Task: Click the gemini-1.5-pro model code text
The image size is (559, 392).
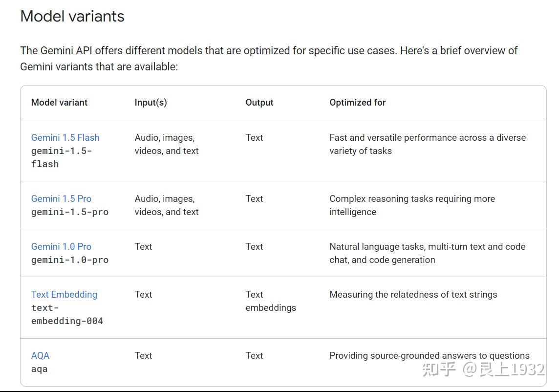Action: point(69,212)
